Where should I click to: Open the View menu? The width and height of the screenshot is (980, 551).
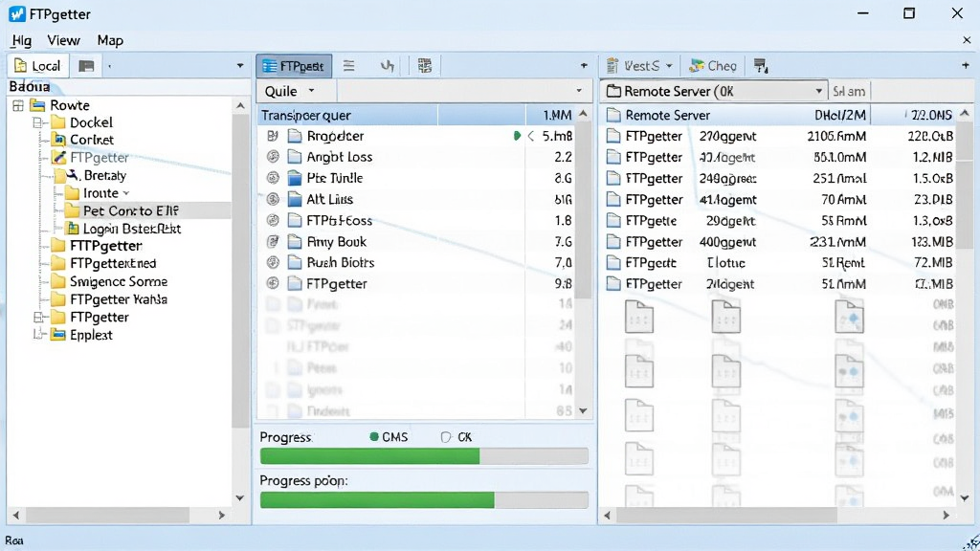(x=63, y=40)
